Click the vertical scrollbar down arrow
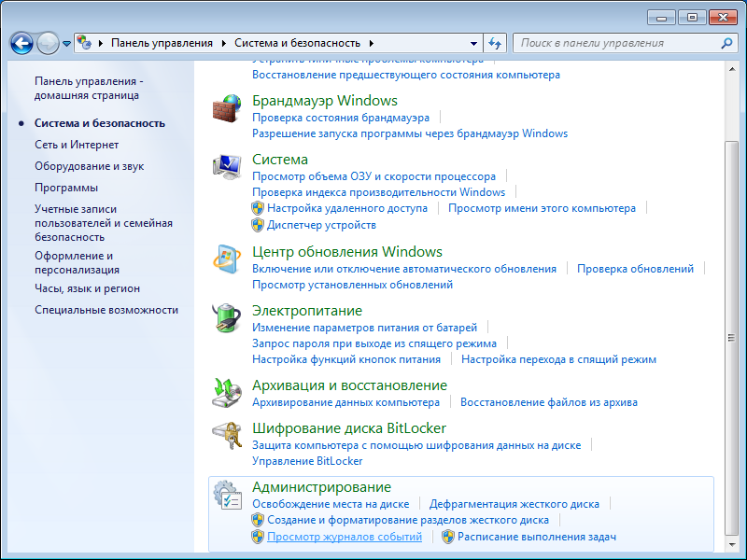Screen dimensions: 747x560 point(732,545)
